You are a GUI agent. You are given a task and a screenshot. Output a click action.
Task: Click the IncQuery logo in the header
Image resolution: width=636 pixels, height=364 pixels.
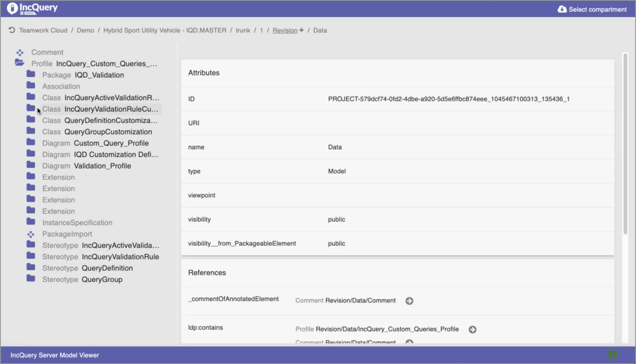(32, 9)
